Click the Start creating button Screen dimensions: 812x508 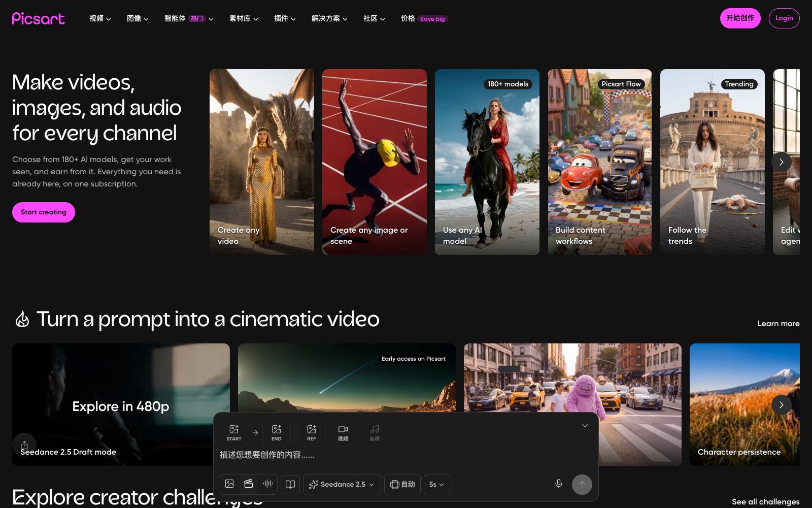coord(44,212)
